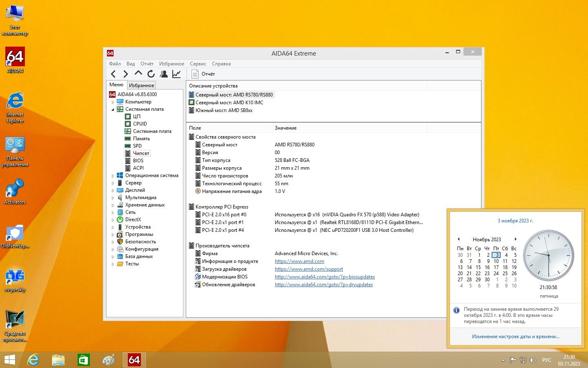588x368 pixels.
Task: Open the https://www.amd.com link
Action: [299, 261]
